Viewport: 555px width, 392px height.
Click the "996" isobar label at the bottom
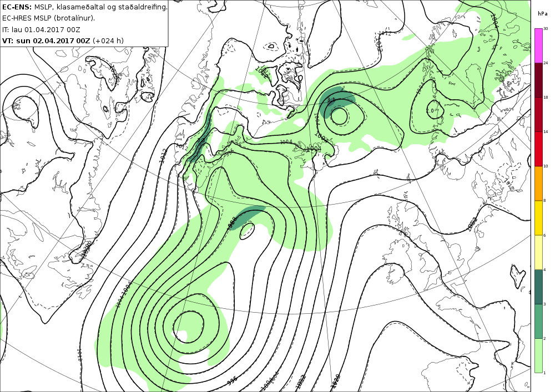tap(232, 381)
